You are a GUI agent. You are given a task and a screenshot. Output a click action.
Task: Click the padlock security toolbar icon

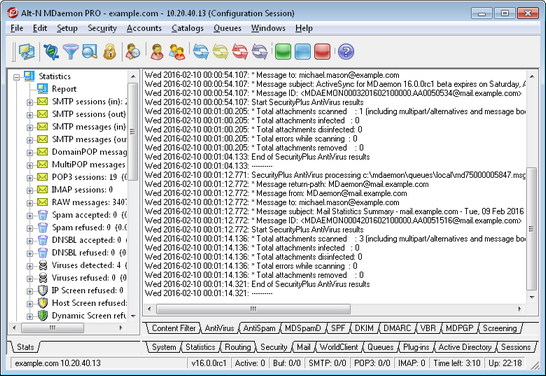click(109, 52)
